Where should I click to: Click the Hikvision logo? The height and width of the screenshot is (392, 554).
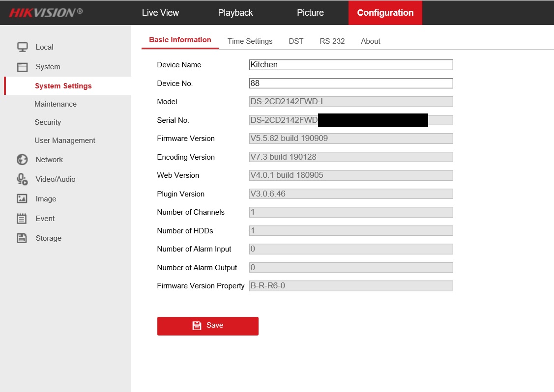click(46, 13)
